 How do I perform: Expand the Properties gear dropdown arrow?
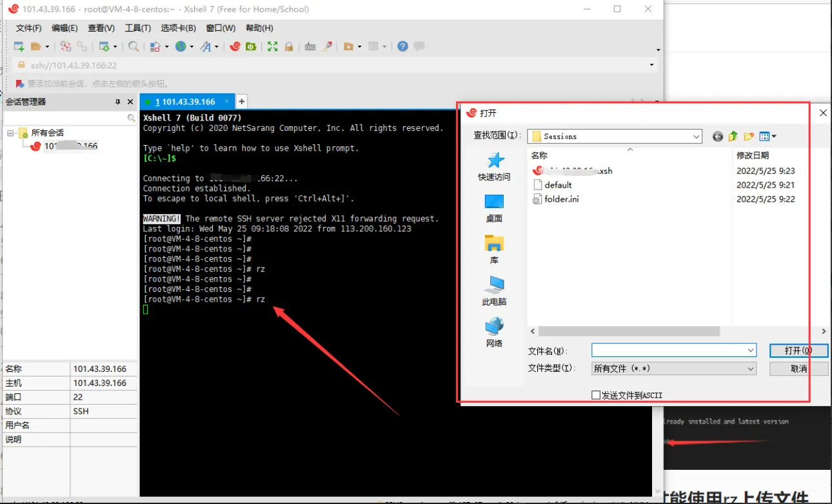point(115,46)
